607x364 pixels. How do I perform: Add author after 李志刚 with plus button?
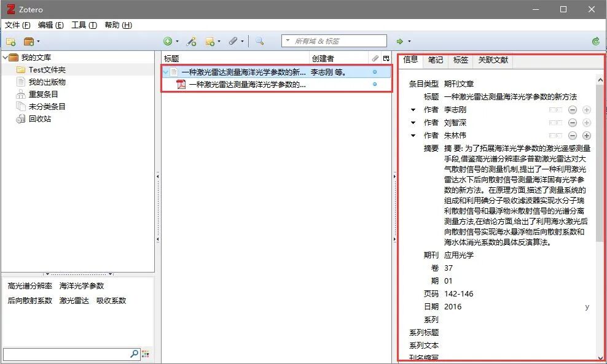pos(587,110)
